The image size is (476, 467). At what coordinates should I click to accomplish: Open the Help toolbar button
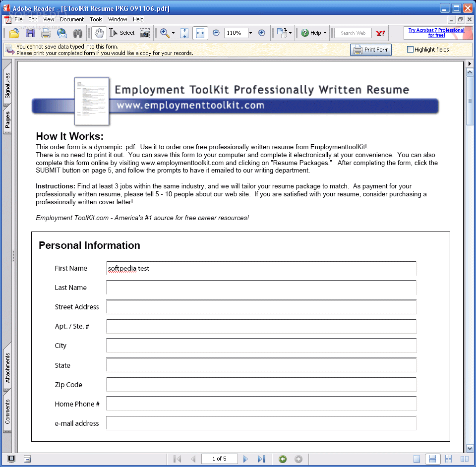pyautogui.click(x=311, y=33)
